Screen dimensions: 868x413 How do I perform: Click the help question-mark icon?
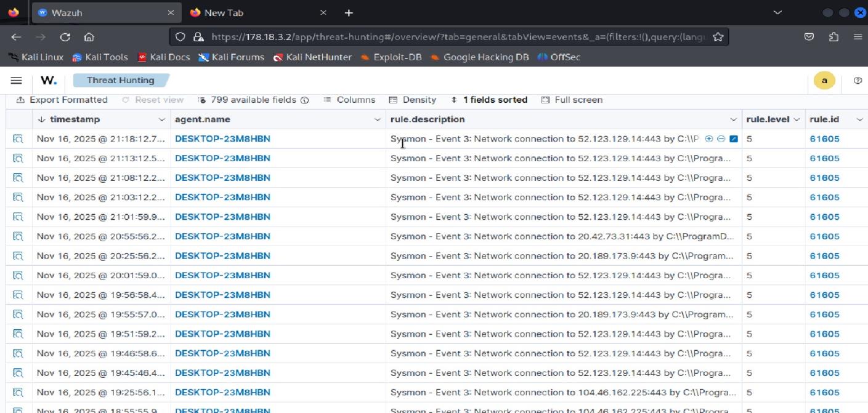858,80
